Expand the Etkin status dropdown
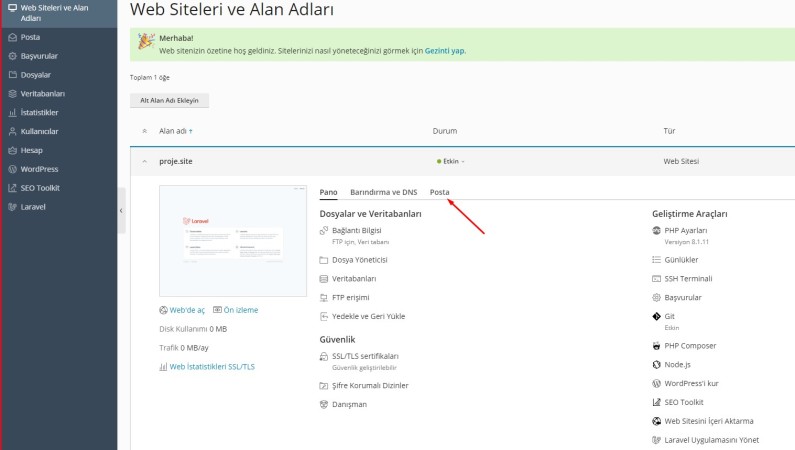The image size is (795, 450). point(451,161)
